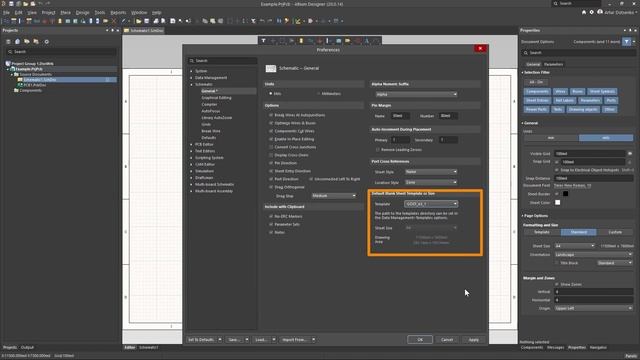
Task: Click the third folder icon in Projects panel toolbar
Action: click(27, 42)
